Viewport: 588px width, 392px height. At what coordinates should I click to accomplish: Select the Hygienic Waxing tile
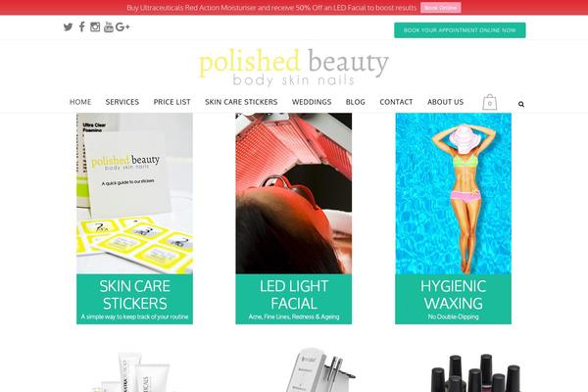(x=453, y=219)
